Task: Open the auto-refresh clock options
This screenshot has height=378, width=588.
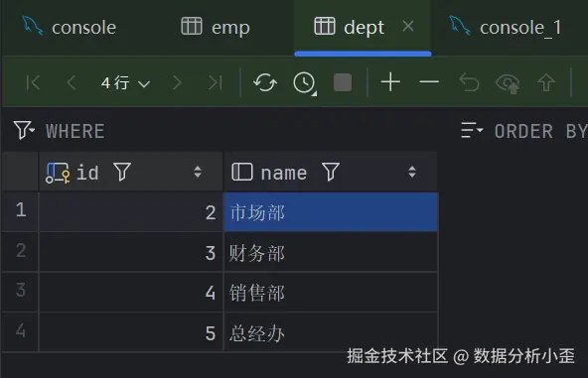Action: coord(305,82)
